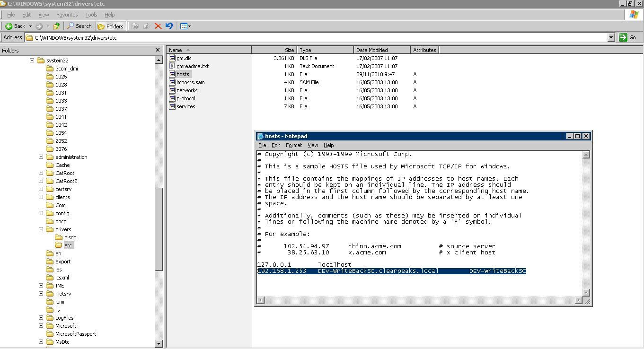Click the 127.0.0.1 localhost line in Notepad
The height and width of the screenshot is (349, 644).
(x=304, y=265)
